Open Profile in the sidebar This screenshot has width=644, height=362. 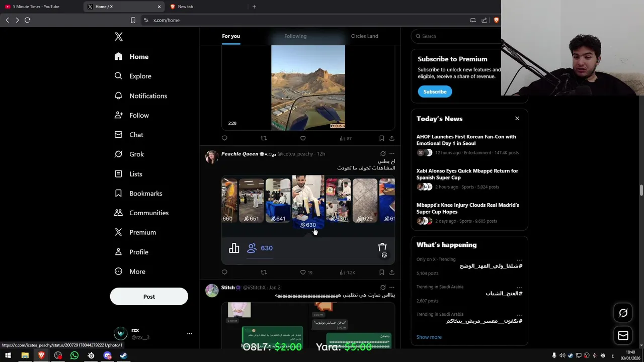pyautogui.click(x=132, y=252)
